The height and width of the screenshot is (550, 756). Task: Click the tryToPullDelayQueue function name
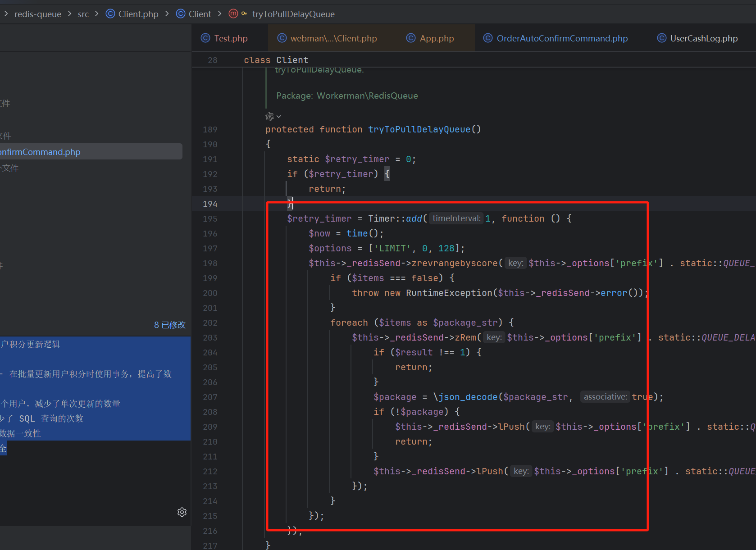coord(419,130)
